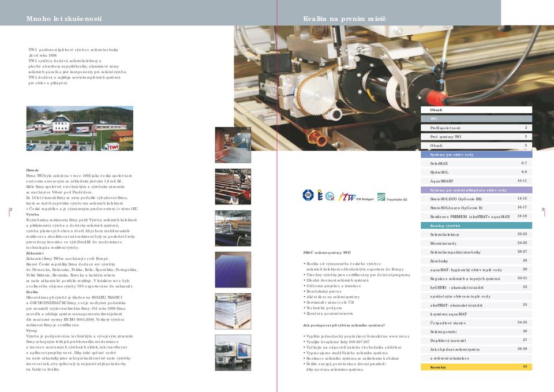
Task: Click 'PROČ solární systémy TWI?' heading
Action: click(x=327, y=253)
